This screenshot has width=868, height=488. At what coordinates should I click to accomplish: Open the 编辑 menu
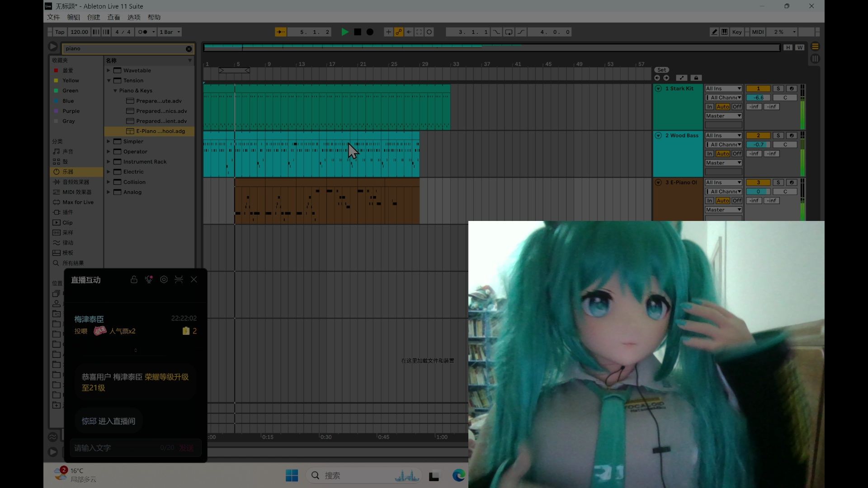pos(73,17)
